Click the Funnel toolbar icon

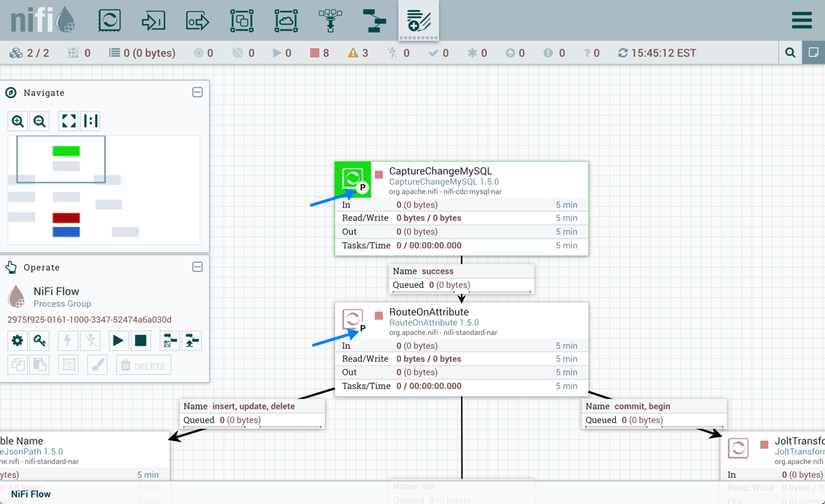click(330, 20)
